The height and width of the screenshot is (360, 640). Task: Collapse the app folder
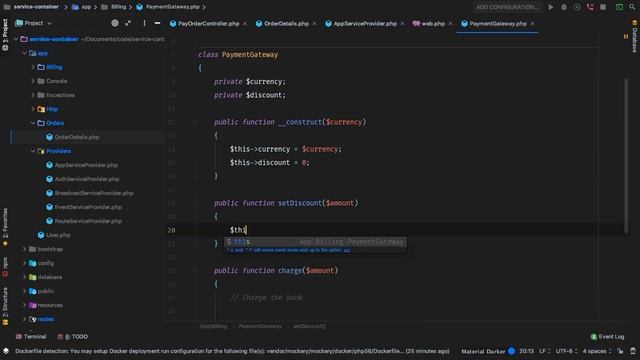24,53
